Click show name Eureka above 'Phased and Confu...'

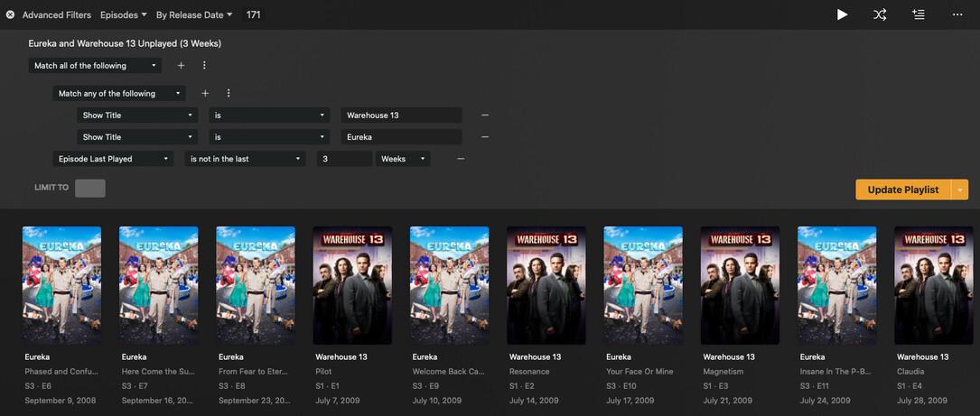click(37, 357)
